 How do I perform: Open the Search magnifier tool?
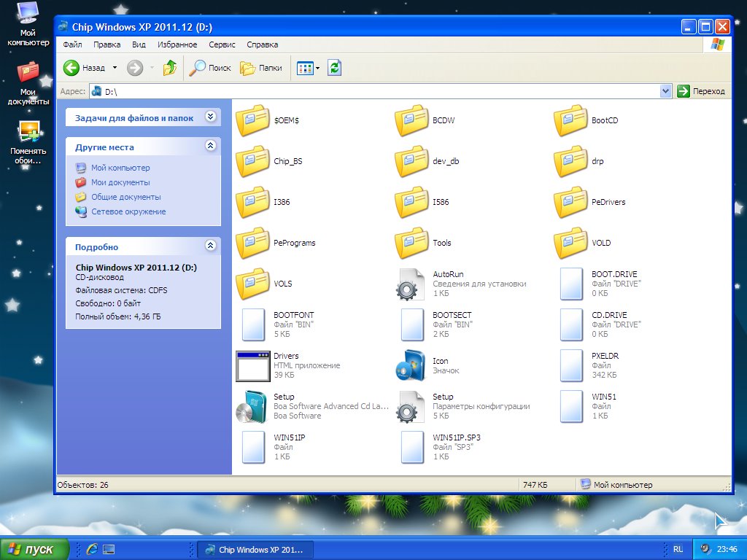pos(210,68)
